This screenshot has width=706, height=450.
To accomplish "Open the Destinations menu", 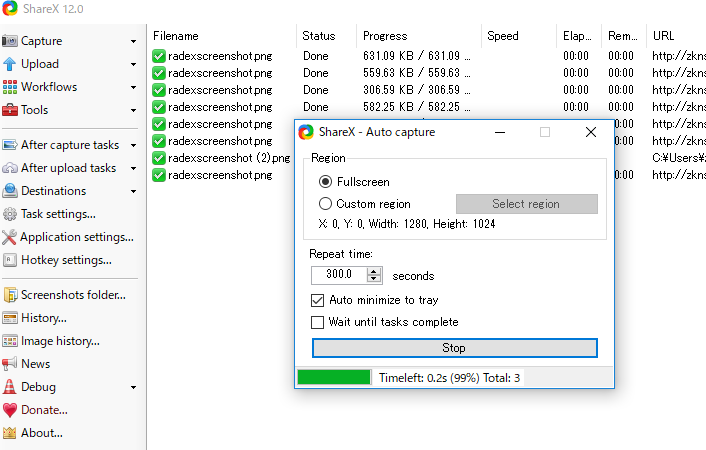I will click(x=54, y=191).
